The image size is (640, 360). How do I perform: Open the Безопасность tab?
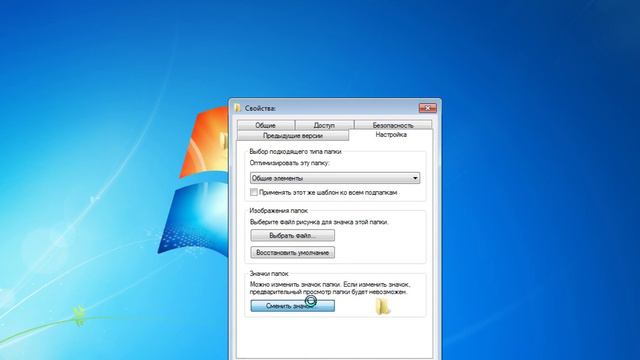coord(393,125)
